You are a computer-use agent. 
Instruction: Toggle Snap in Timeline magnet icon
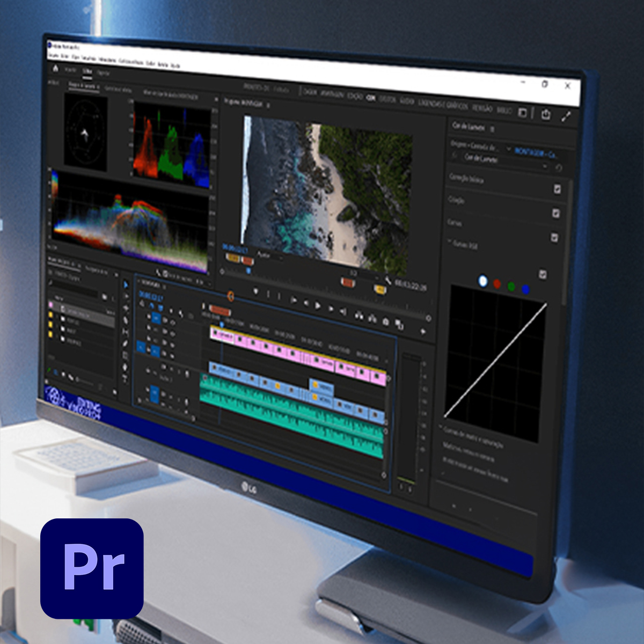151,305
